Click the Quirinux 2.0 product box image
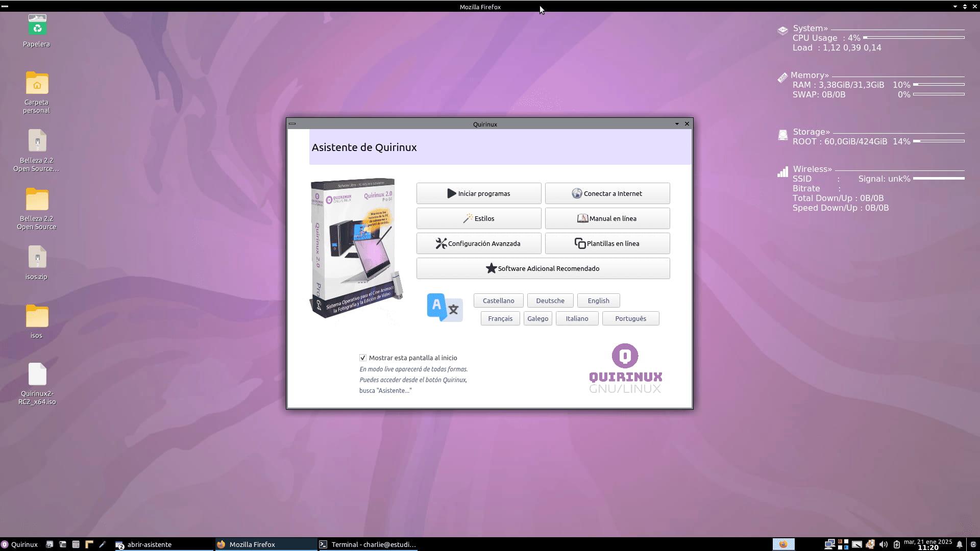This screenshot has height=551, width=980. [x=356, y=248]
